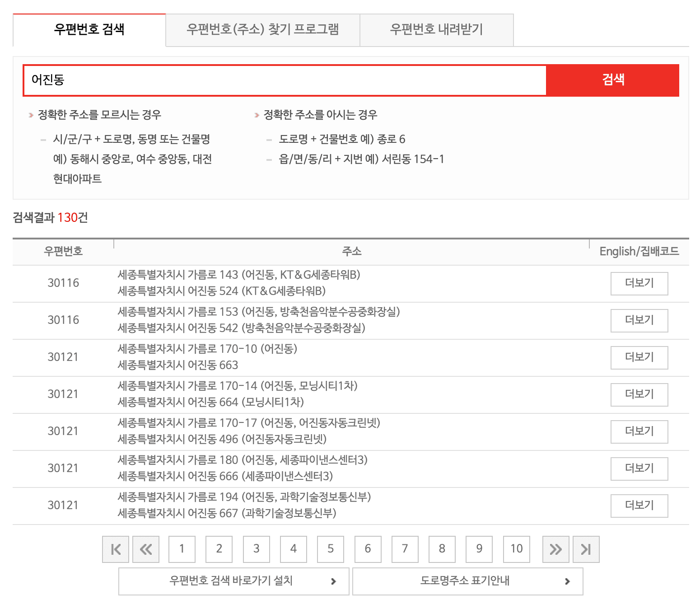
Task: Jump to the last results page
Action: [586, 549]
